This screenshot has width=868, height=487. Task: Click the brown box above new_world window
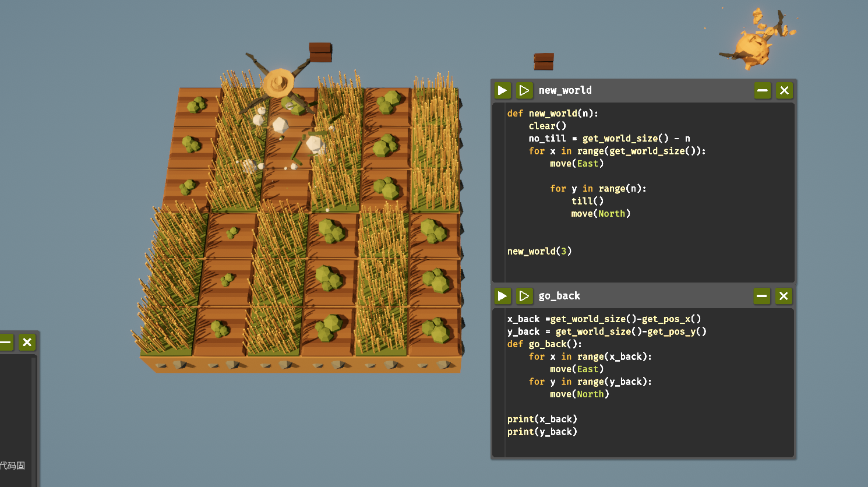click(544, 61)
